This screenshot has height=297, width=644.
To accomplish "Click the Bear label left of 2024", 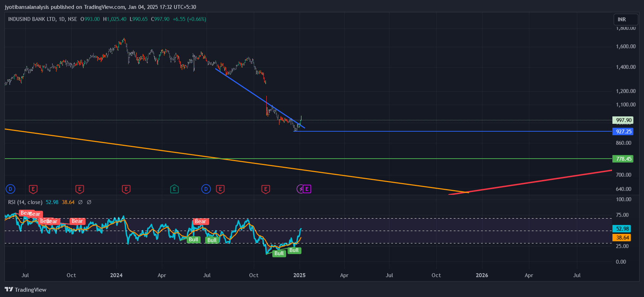I will click(77, 221).
